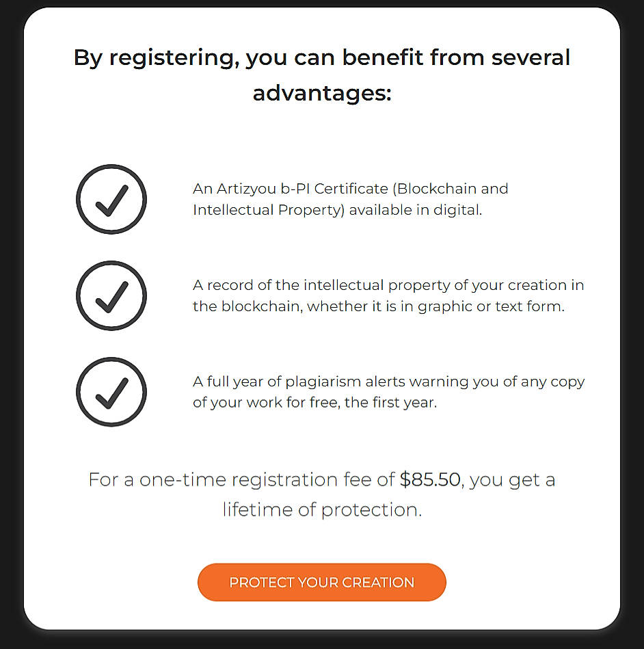
Task: Click the plagiarism alerts benefit text
Action: (388, 392)
